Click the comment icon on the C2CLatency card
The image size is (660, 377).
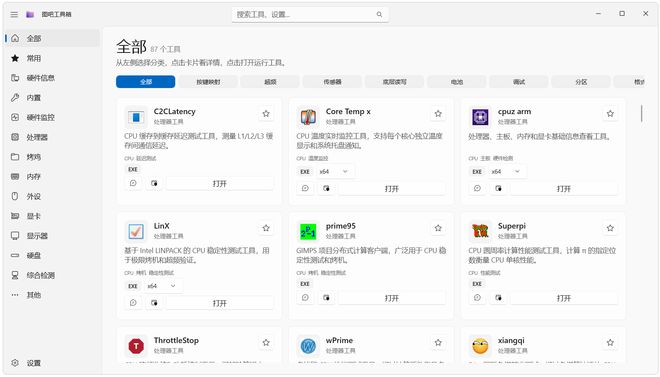pos(133,183)
